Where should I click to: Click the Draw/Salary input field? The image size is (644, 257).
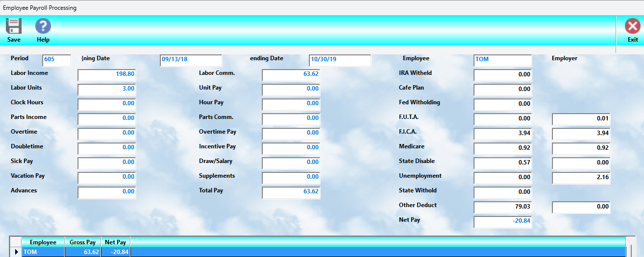pyautogui.click(x=291, y=163)
